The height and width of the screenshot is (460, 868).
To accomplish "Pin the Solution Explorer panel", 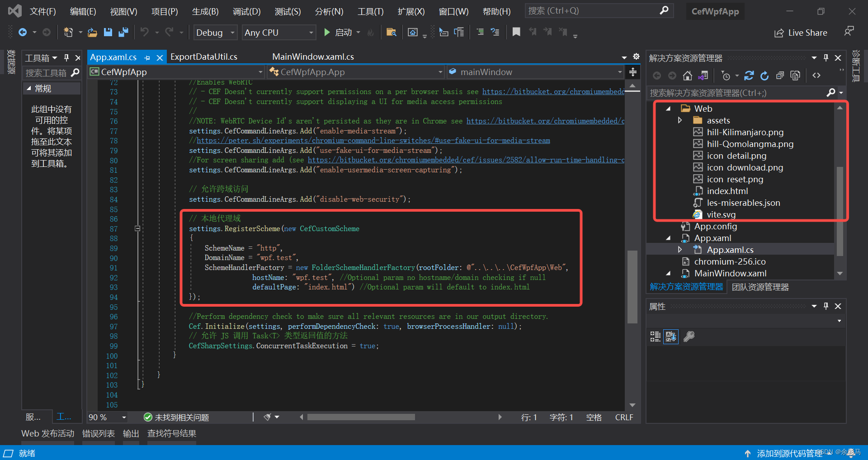I will [826, 57].
